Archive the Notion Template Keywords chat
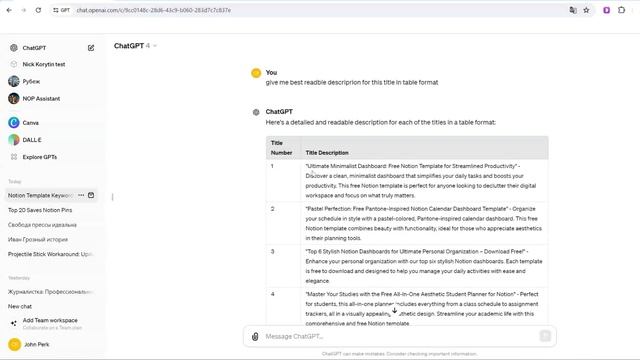Viewport: 640px width, 360px height. click(91, 195)
